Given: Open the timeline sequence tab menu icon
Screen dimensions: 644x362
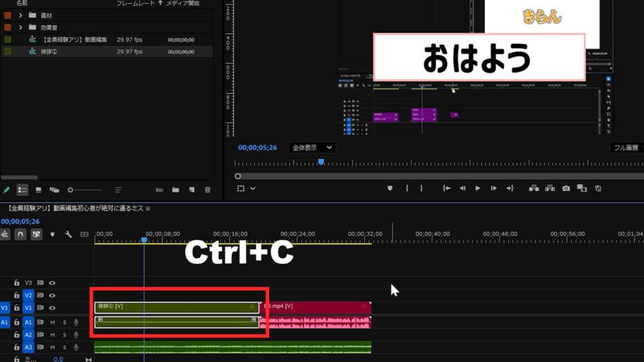Looking at the screenshot, I should [148, 209].
